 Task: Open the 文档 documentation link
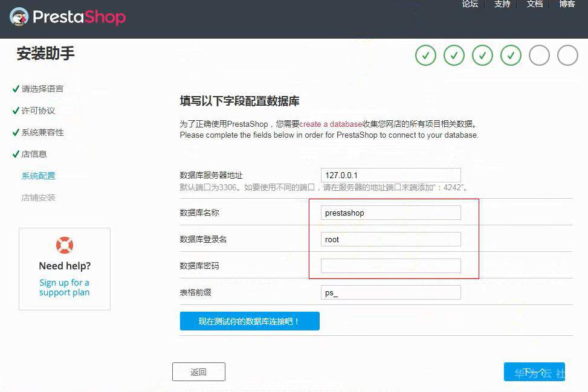coord(535,4)
